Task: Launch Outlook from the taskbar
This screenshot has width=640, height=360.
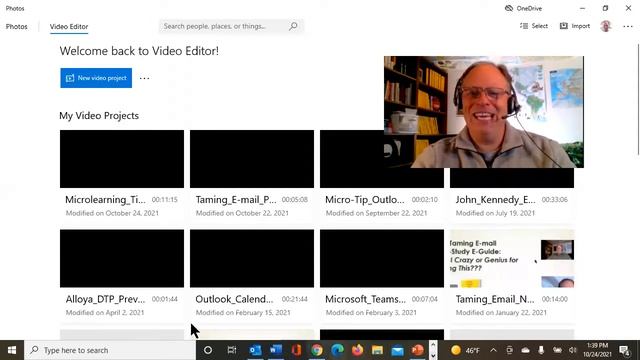Action: click(x=256, y=350)
